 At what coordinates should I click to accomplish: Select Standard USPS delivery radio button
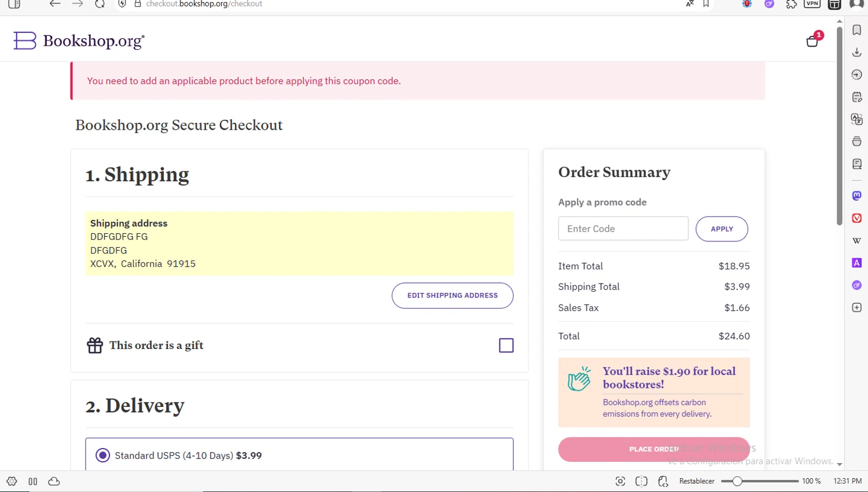pos(103,456)
